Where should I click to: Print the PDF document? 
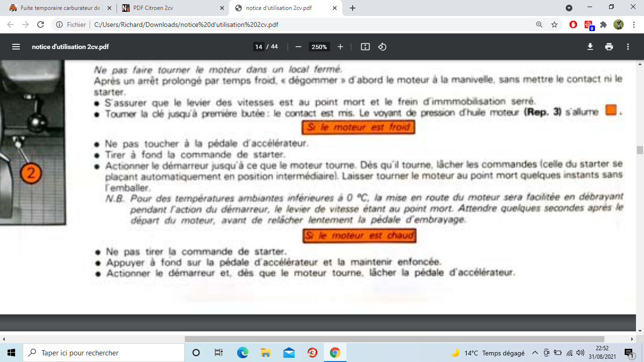[609, 47]
